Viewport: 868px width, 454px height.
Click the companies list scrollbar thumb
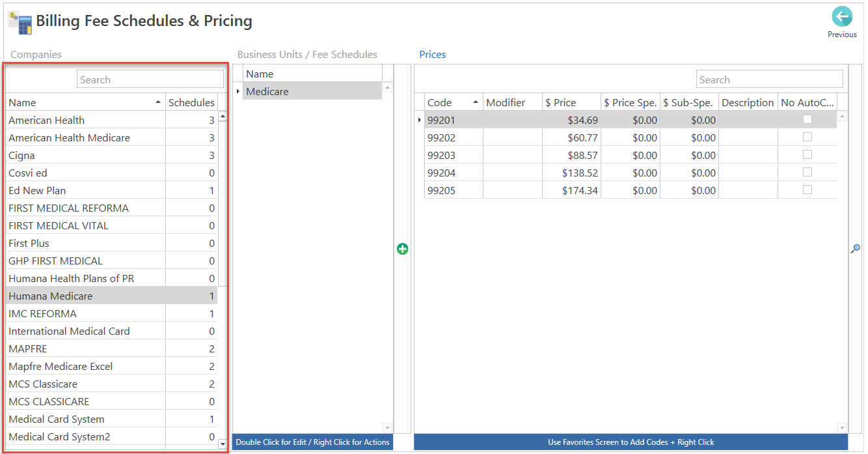223,204
